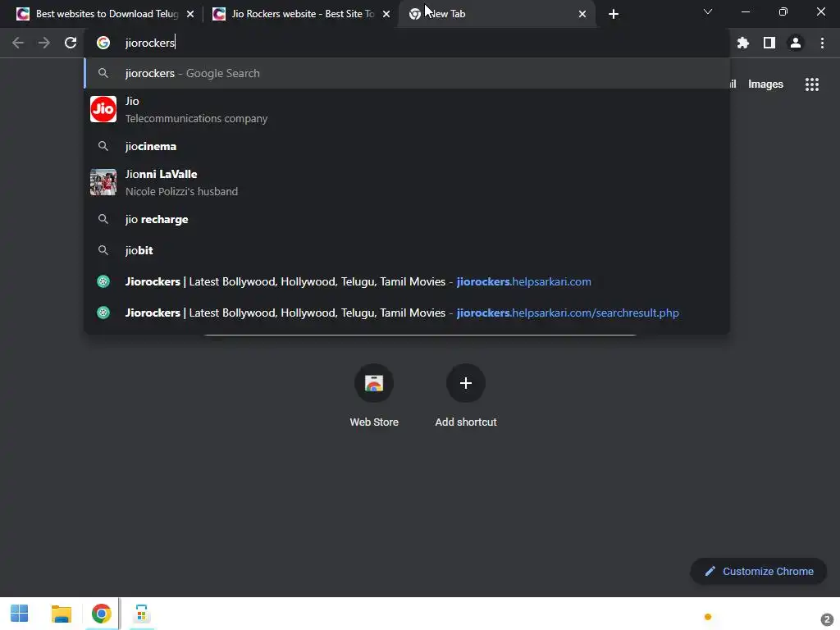Click the orange dot tray indicator

[708, 617]
